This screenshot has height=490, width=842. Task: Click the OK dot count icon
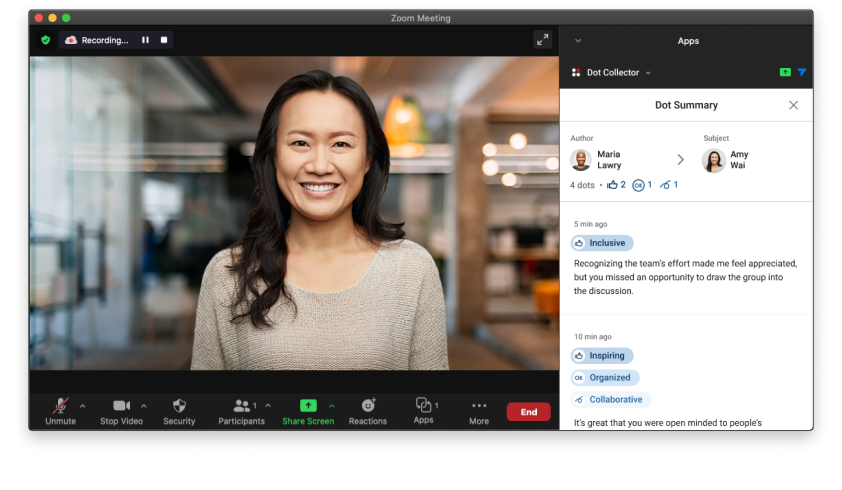638,185
